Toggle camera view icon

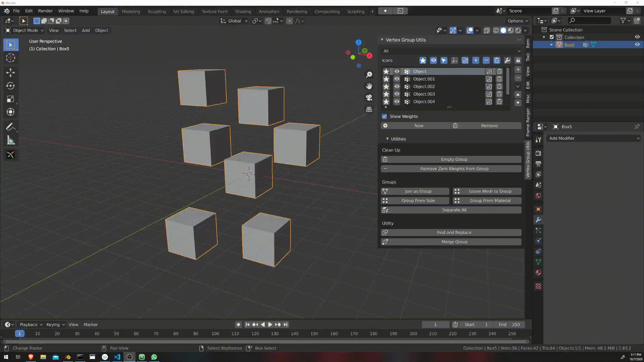[369, 98]
